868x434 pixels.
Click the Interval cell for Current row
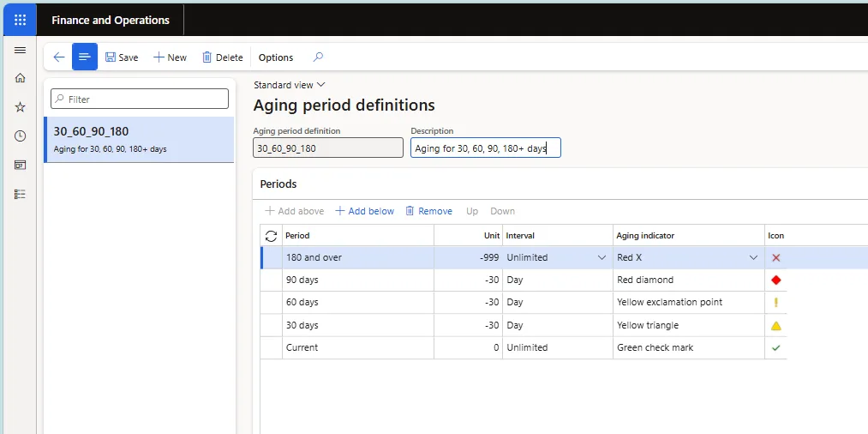click(x=558, y=347)
